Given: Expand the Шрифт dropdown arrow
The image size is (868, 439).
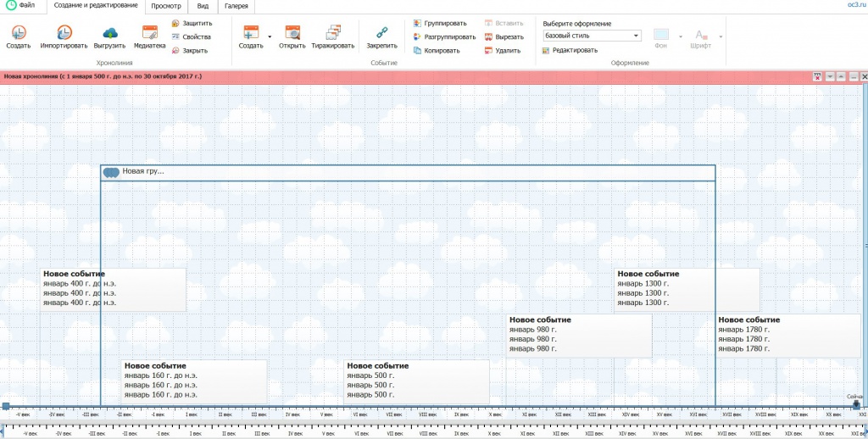Looking at the screenshot, I should pyautogui.click(x=721, y=37).
